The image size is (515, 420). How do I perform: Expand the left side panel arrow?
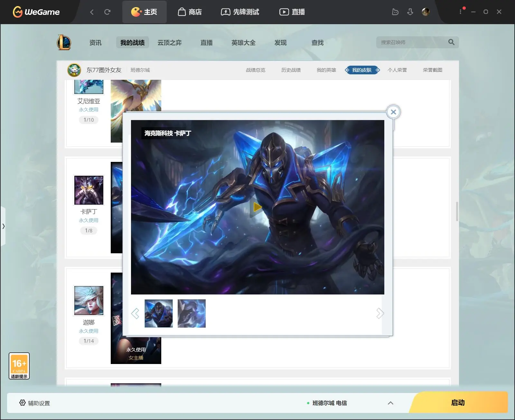pos(3,226)
